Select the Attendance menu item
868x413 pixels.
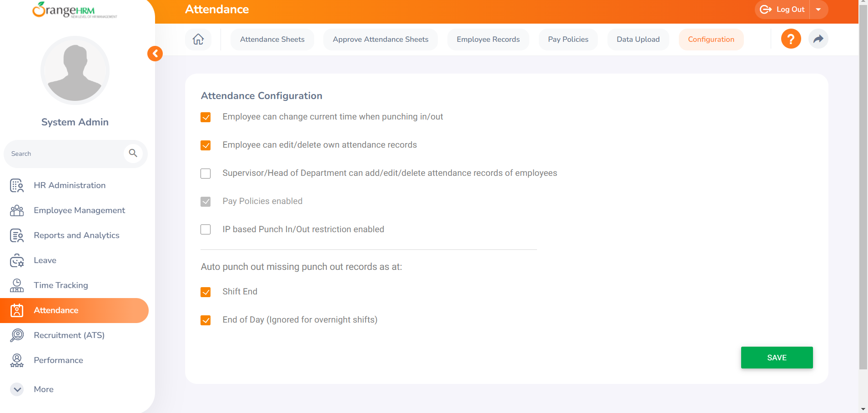pos(74,310)
